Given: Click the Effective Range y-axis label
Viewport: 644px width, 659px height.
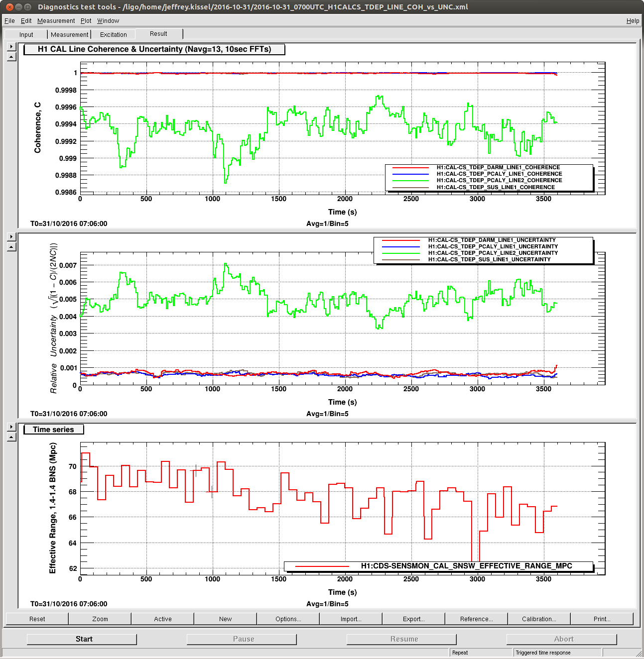Looking at the screenshot, I should tap(52, 508).
